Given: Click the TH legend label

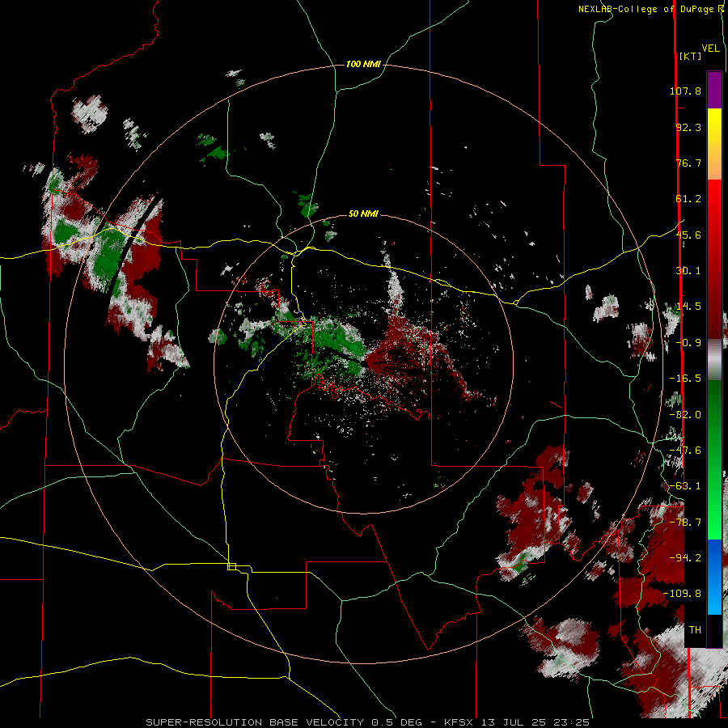Looking at the screenshot, I should coord(695,630).
